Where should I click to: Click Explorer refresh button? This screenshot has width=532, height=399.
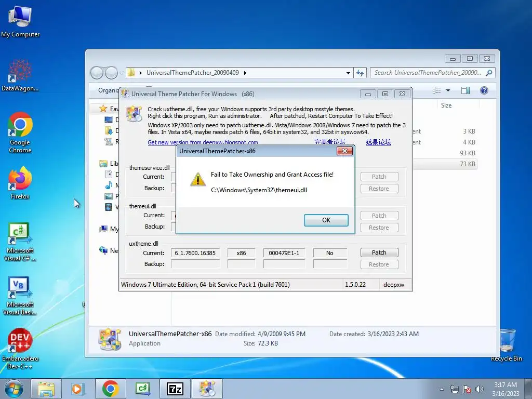tap(360, 73)
